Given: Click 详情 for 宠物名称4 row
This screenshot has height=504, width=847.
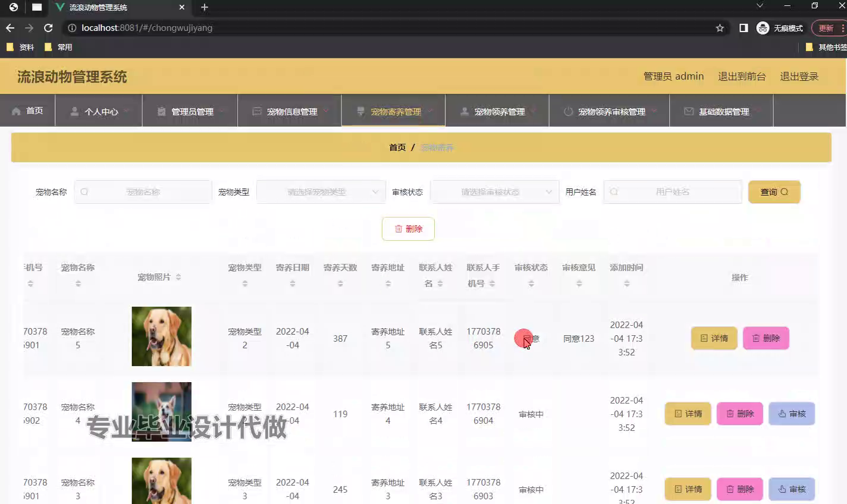Looking at the screenshot, I should pos(688,414).
